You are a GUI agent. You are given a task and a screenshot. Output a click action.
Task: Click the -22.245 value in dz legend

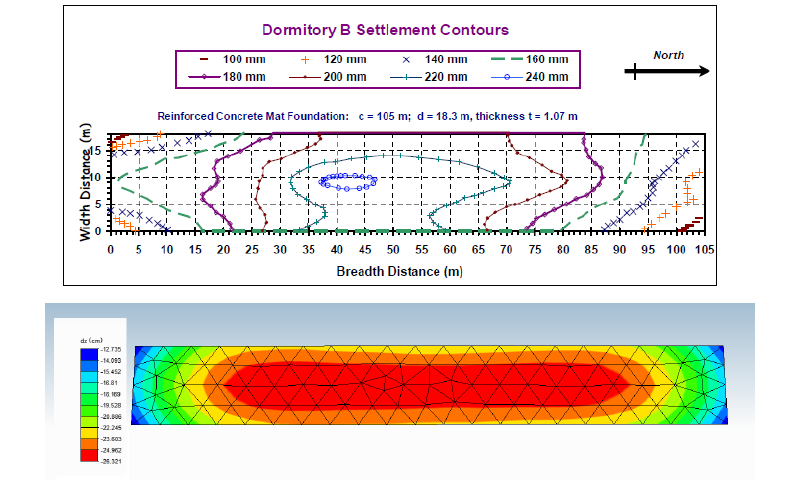111,427
